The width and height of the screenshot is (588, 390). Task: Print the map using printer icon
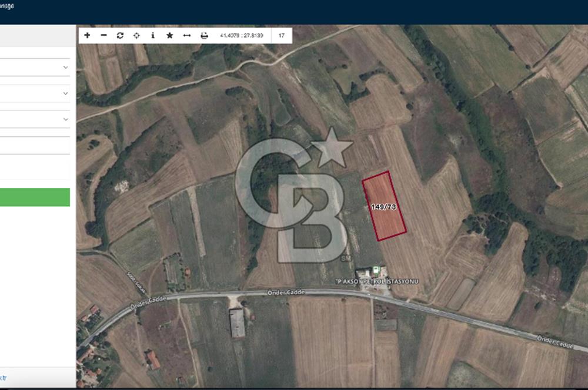point(204,35)
